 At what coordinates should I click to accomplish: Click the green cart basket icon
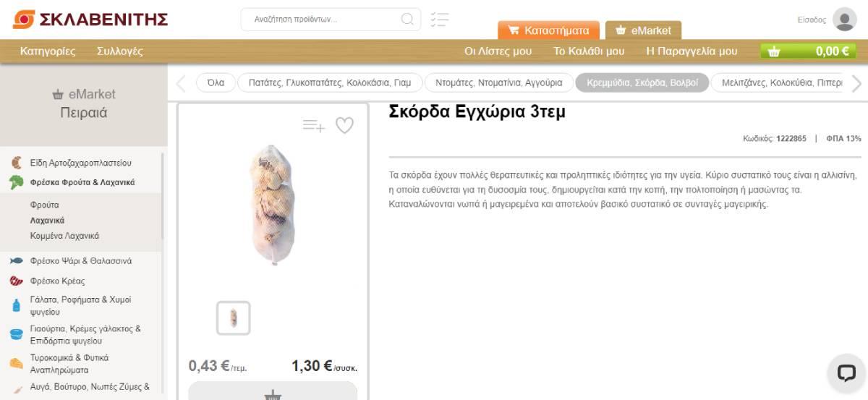(x=774, y=51)
